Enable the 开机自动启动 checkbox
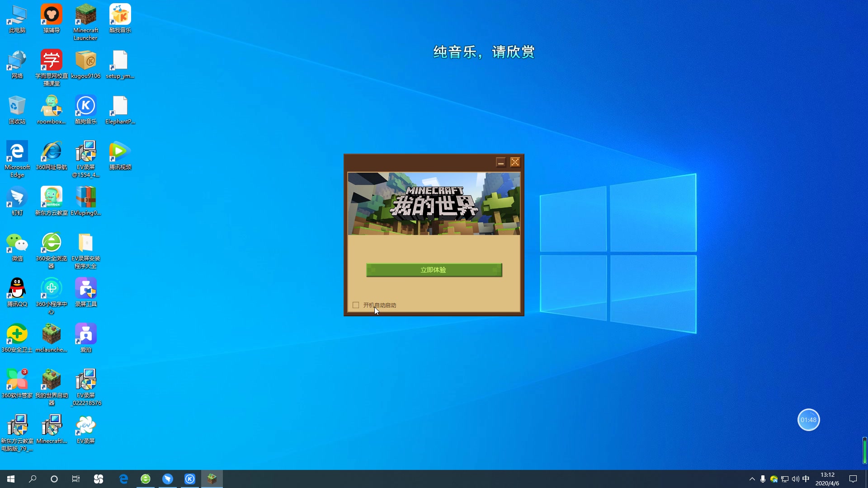This screenshot has width=868, height=488. point(356,305)
